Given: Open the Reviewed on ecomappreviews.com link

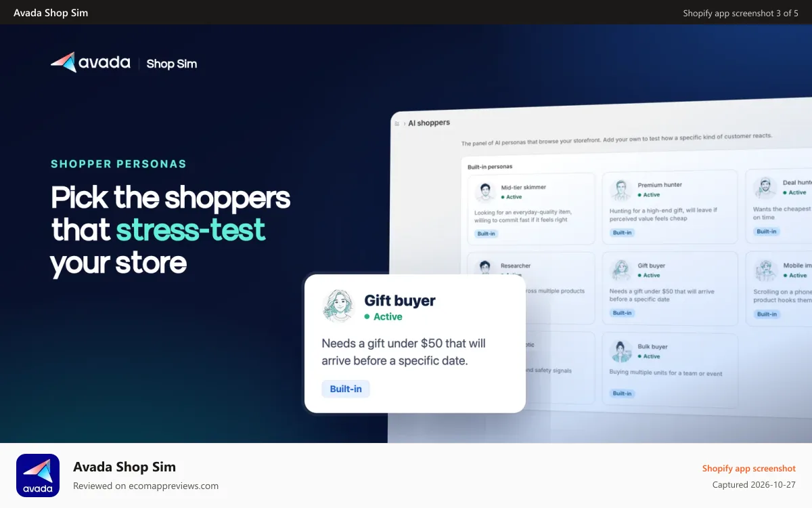Looking at the screenshot, I should (145, 486).
